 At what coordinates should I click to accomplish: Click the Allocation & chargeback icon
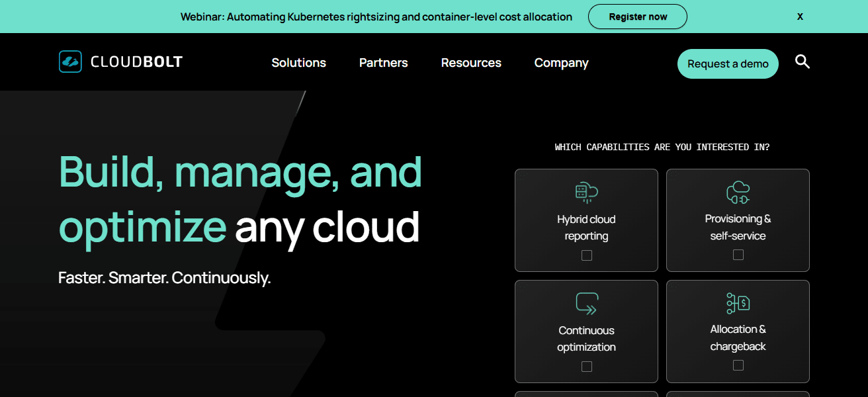738,303
